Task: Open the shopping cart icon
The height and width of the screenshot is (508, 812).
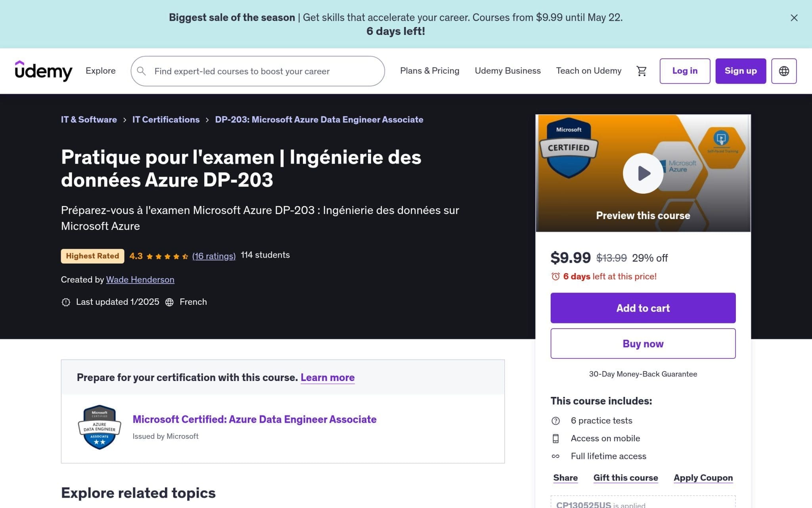Action: [641, 71]
